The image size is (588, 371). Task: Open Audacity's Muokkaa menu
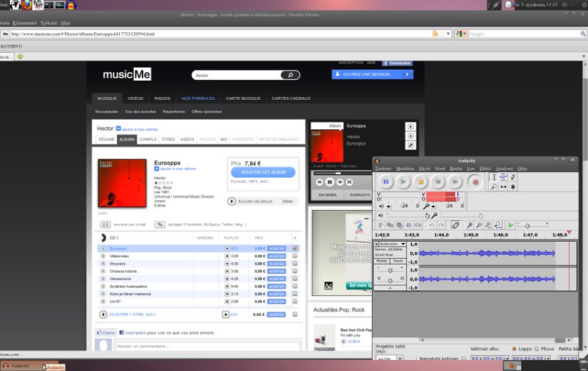tap(405, 168)
